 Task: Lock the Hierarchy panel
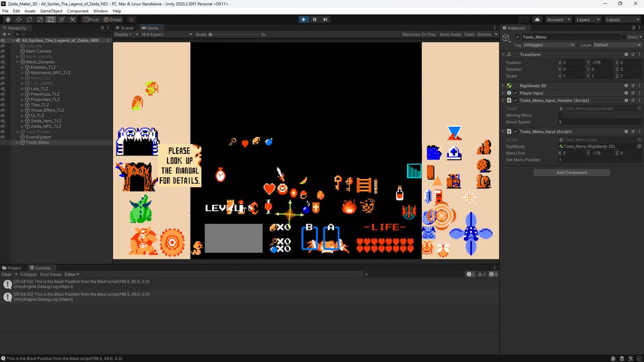pyautogui.click(x=102, y=28)
